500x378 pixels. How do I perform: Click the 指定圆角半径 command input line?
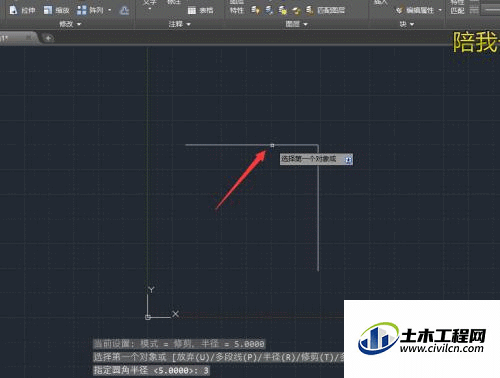coord(151,370)
